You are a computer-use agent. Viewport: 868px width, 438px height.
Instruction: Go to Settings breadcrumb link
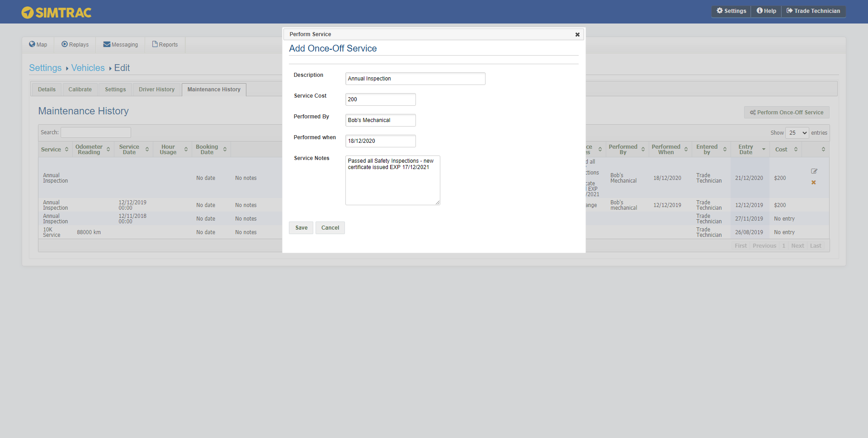pyautogui.click(x=45, y=68)
